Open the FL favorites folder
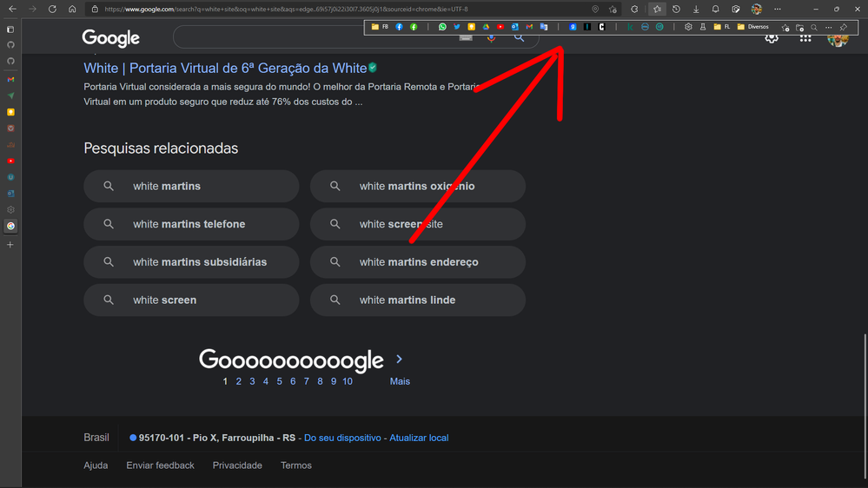The height and width of the screenshot is (488, 868). [722, 27]
